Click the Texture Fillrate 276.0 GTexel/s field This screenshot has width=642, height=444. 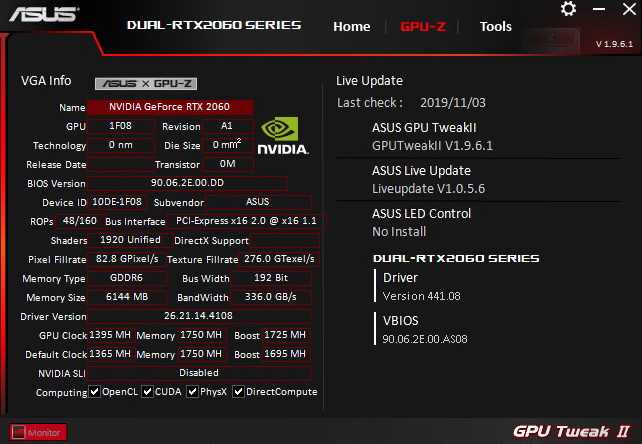[279, 259]
